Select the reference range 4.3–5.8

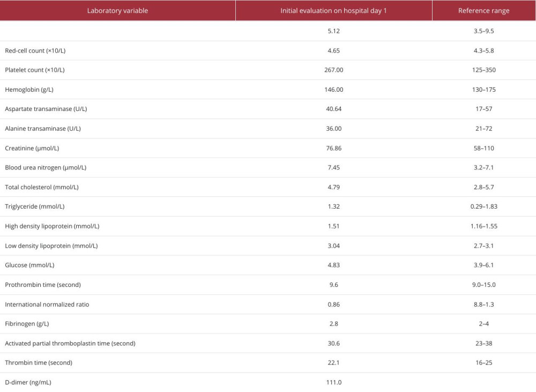(x=483, y=50)
